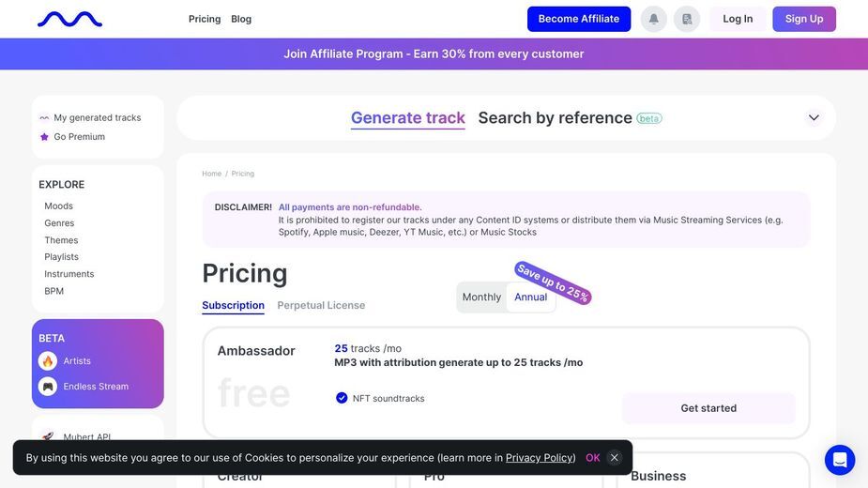This screenshot has width=868, height=488.
Task: Click the NFT soundtracks checkmark
Action: coord(342,398)
